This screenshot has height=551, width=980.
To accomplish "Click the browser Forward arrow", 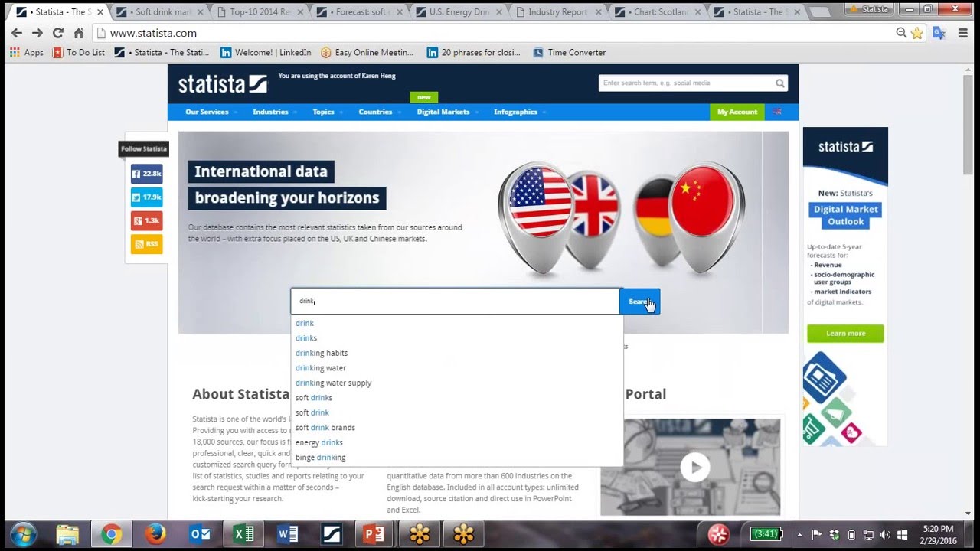I will [x=38, y=33].
